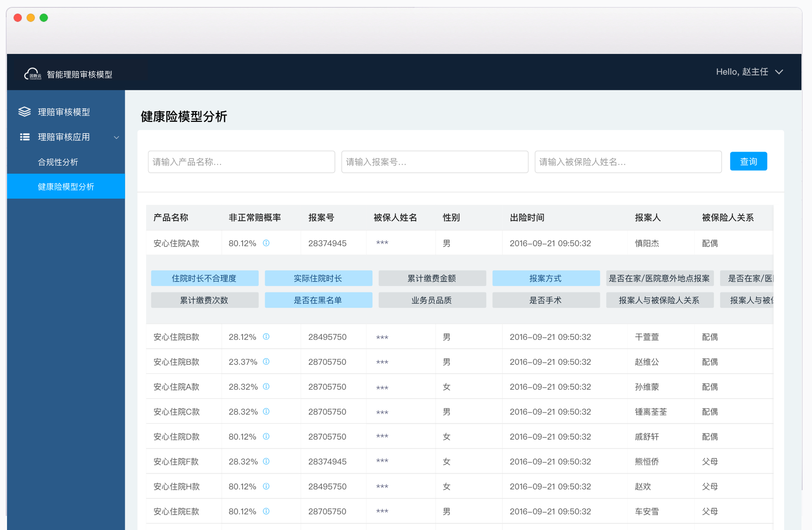Click the list icon beside 理赔审核应用
The width and height of the screenshot is (812, 530).
25,137
